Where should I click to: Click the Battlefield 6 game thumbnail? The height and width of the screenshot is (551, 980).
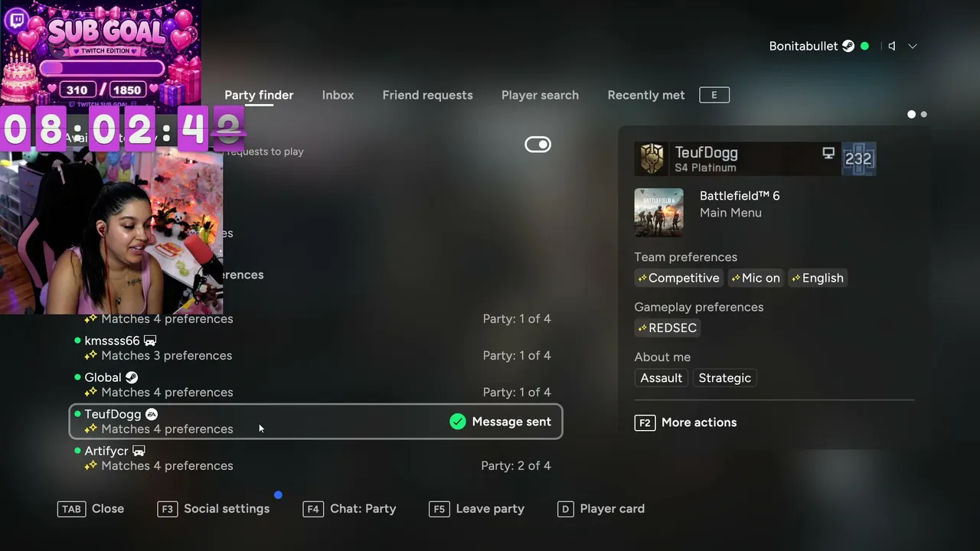tap(658, 213)
